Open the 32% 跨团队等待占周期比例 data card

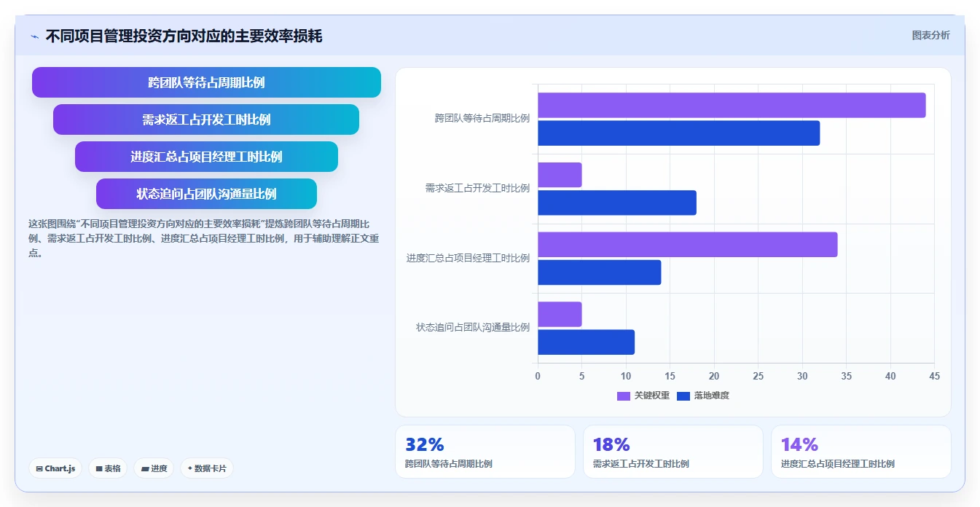click(x=485, y=452)
